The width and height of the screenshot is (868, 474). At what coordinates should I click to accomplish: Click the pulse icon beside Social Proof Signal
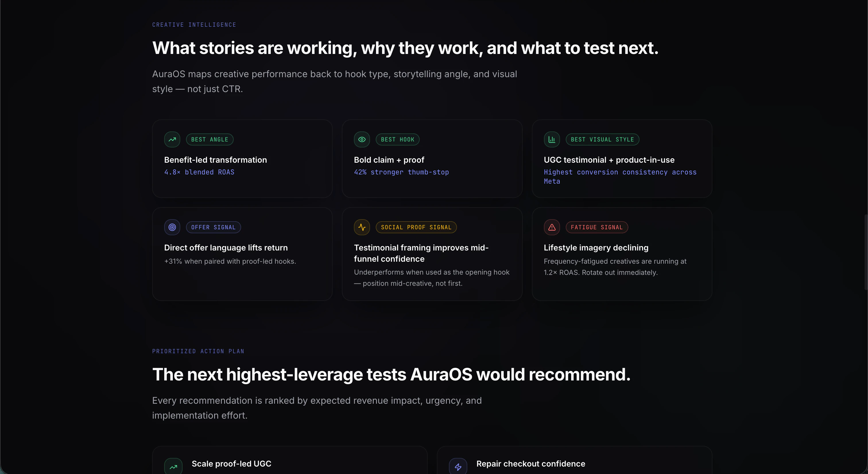point(362,228)
